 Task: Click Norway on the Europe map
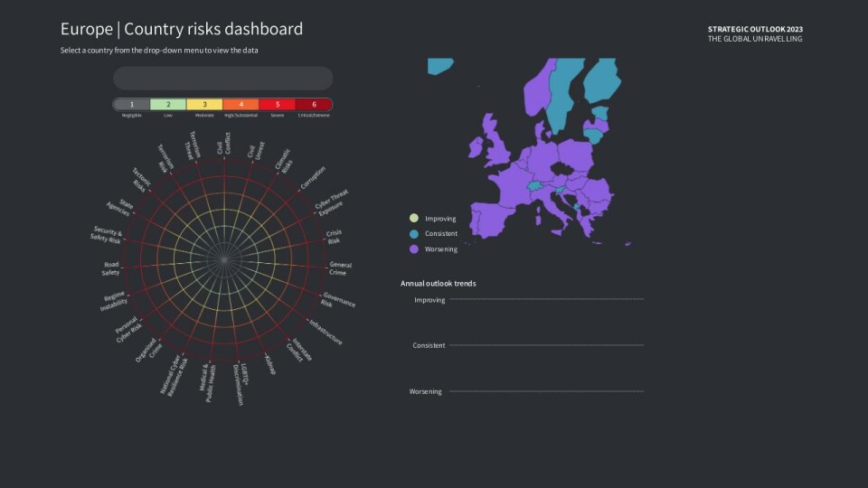point(538,91)
